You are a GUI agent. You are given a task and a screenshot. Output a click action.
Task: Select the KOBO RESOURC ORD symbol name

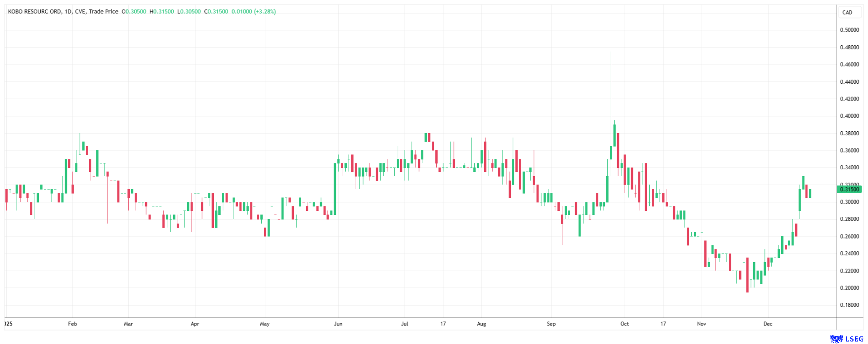point(34,11)
